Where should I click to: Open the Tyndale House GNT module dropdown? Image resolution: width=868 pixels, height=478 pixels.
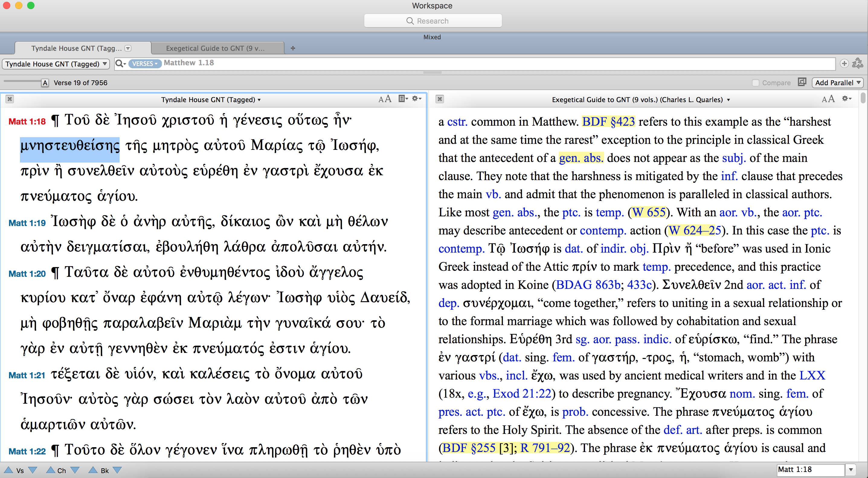(56, 64)
